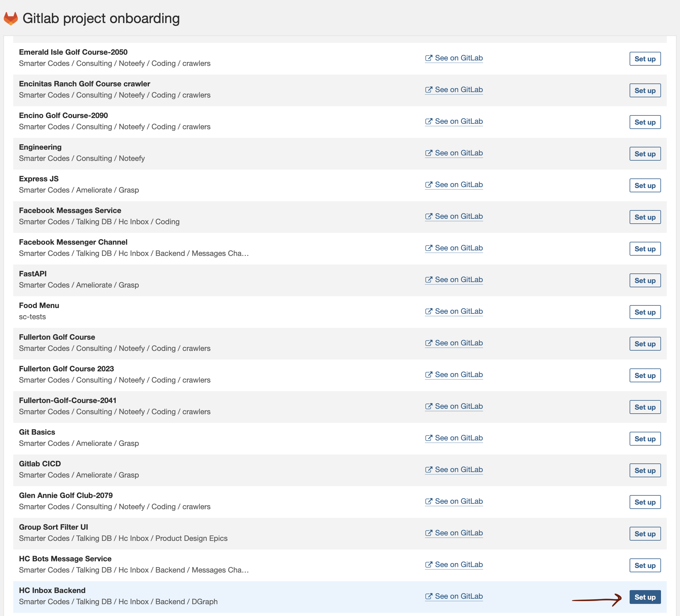See Food Menu on GitLab
This screenshot has width=680, height=616.
tap(454, 311)
